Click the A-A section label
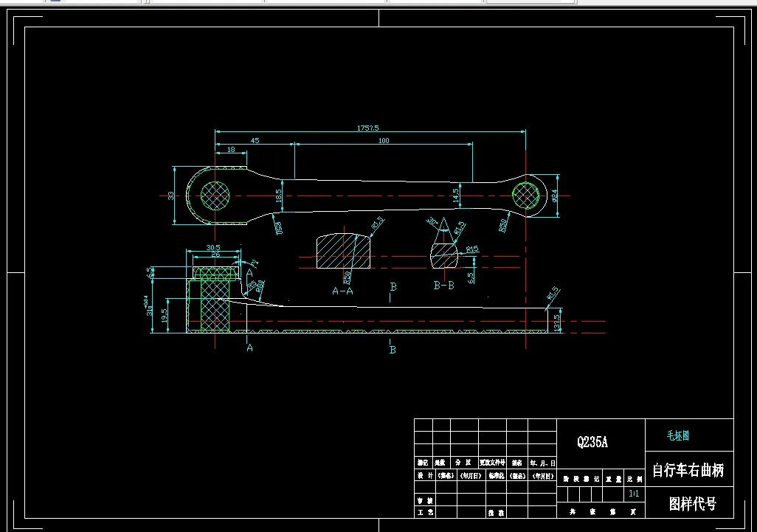Screen dimensions: 757x532 (x=343, y=291)
